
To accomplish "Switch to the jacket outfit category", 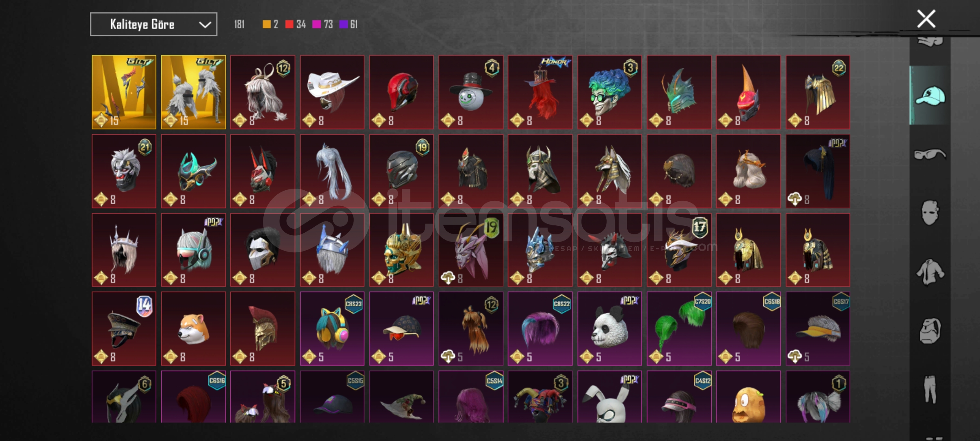I will [x=930, y=272].
